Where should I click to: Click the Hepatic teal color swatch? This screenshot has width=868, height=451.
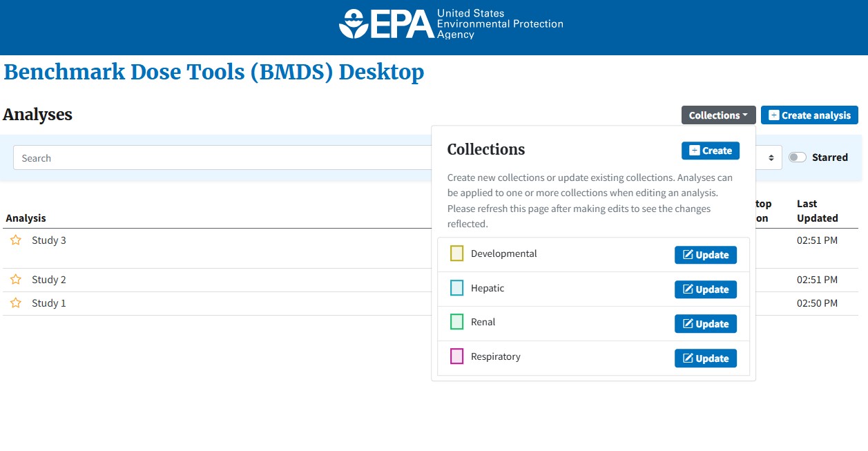[456, 288]
